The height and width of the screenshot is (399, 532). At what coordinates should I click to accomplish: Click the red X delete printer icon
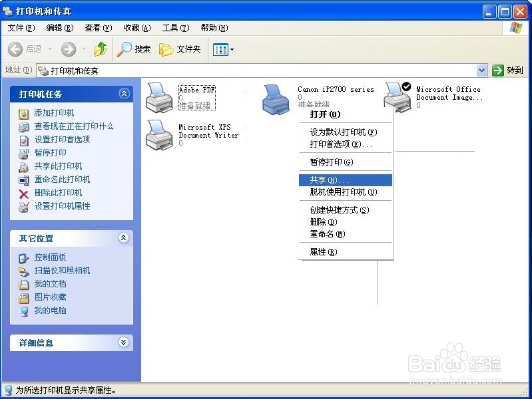(x=24, y=194)
